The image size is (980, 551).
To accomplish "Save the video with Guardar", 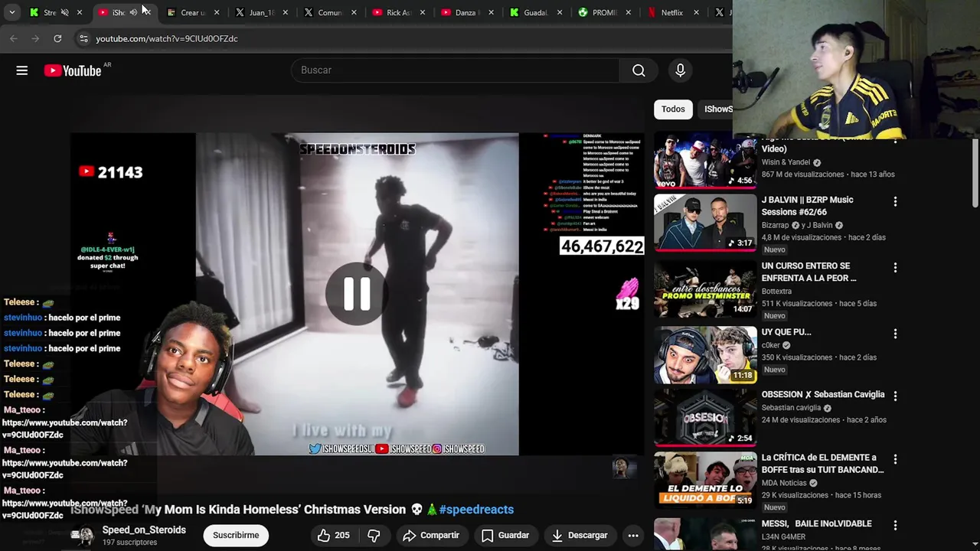I will 505,535.
